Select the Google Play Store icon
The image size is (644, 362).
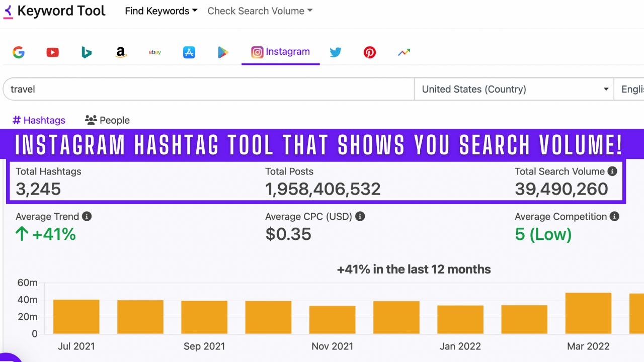pos(223,52)
